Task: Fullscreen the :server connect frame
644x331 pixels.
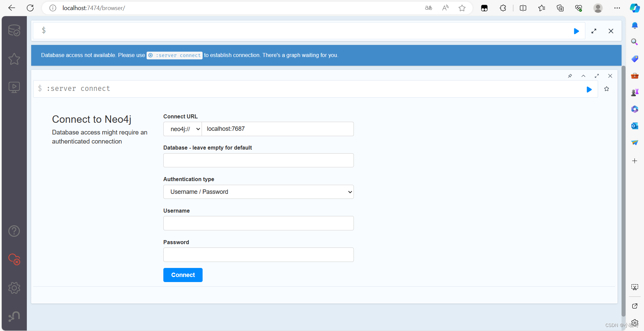Action: tap(597, 76)
